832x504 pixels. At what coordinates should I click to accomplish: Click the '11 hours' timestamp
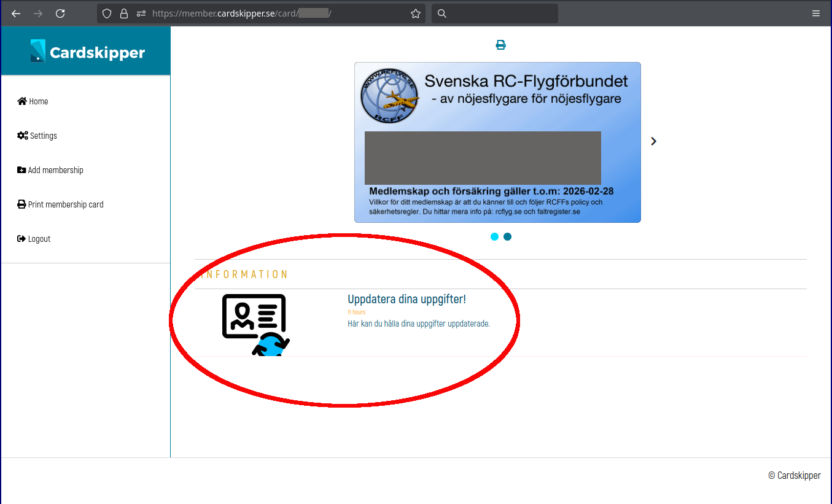[356, 312]
